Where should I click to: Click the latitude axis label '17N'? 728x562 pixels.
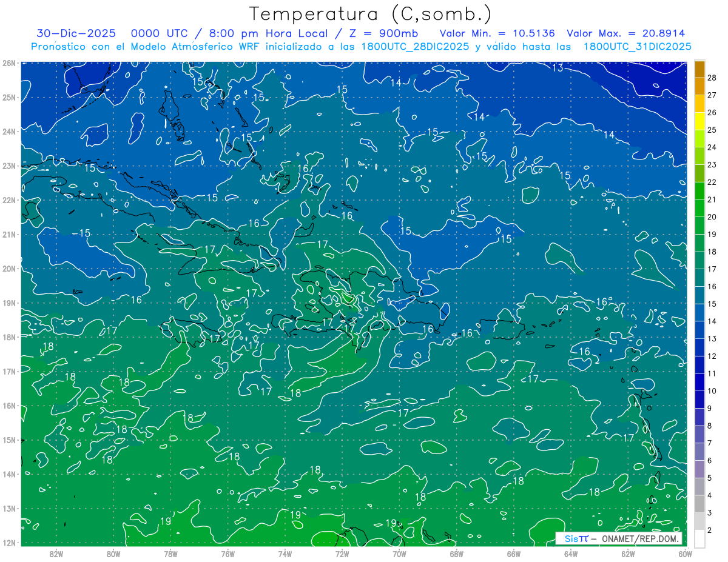(x=8, y=372)
